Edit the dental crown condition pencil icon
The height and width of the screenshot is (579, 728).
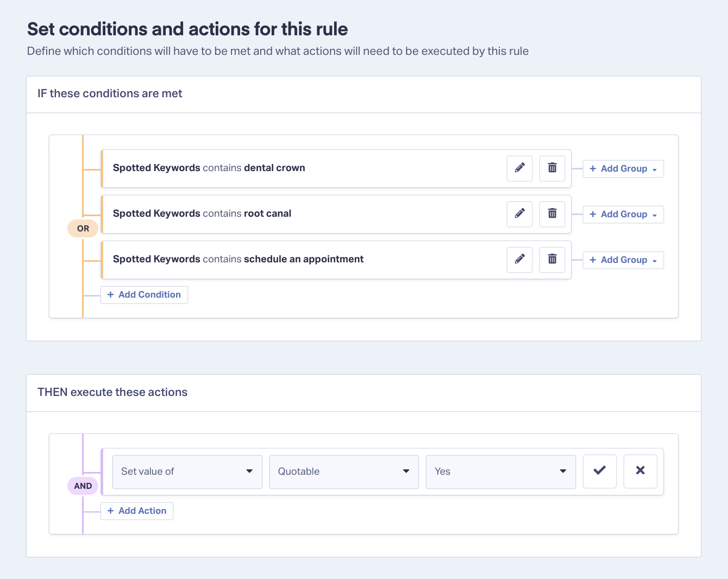tap(519, 168)
